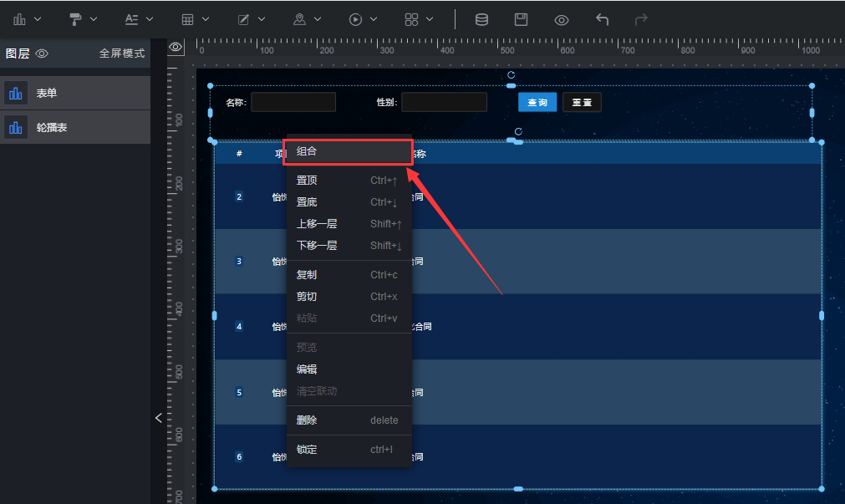The height and width of the screenshot is (504, 845).
Task: Toggle layer panel visibility eye next to 图层
Action: tap(42, 53)
